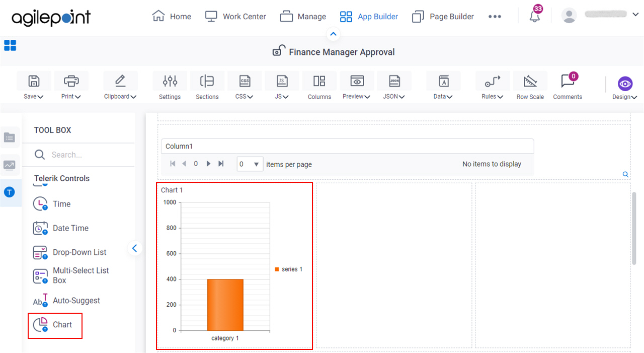Click the Rules toolbar icon

point(493,81)
